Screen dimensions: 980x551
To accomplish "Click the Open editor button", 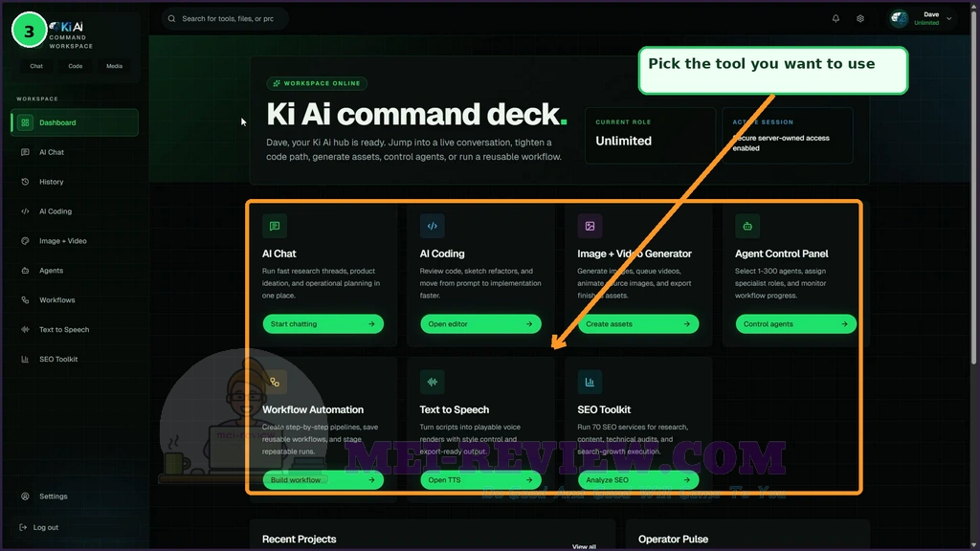I will click(480, 323).
